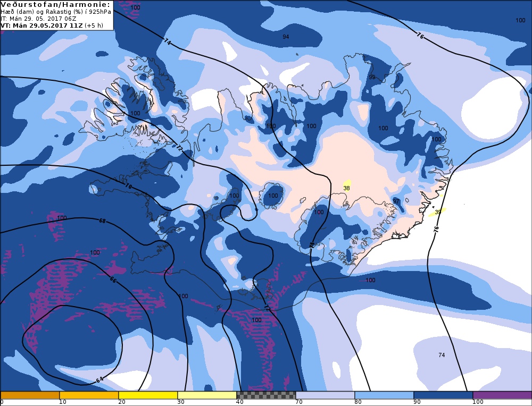Click the 'Hæð (dam) og Rakastig (%) í 925hPa' line
The width and height of the screenshot is (532, 406).
point(56,12)
